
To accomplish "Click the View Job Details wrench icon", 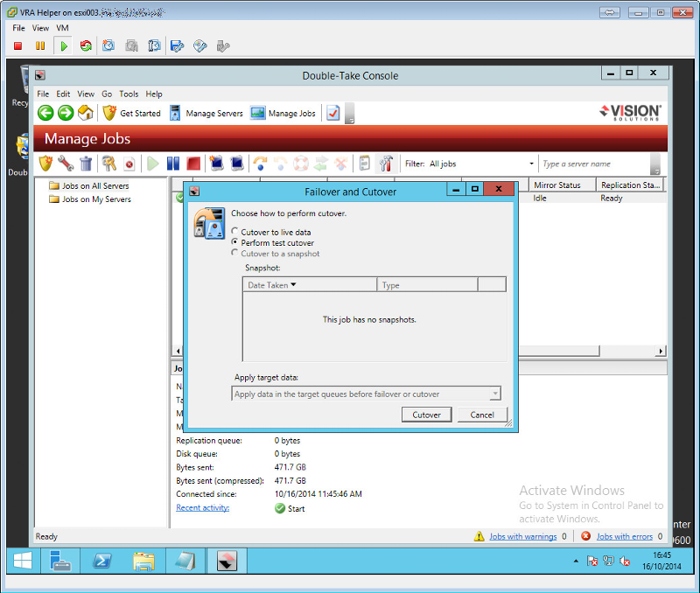I will pyautogui.click(x=66, y=164).
